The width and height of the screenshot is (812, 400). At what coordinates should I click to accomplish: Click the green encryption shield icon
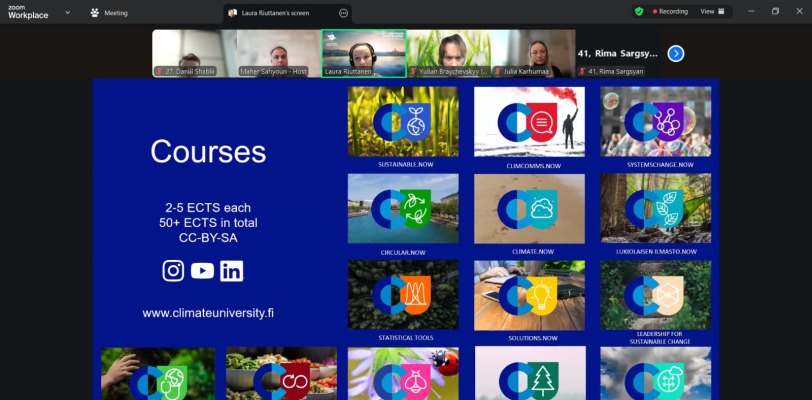coord(639,11)
